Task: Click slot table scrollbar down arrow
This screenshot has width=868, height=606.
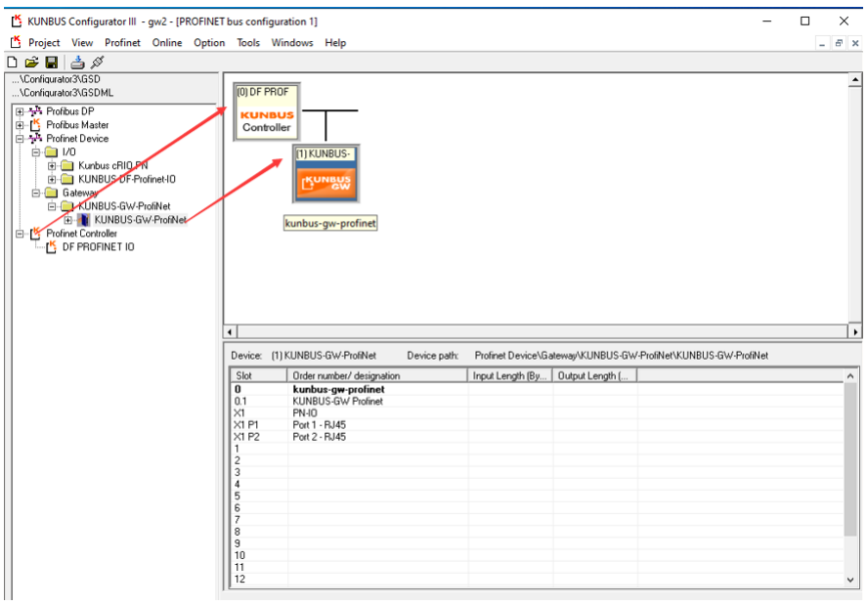Action: [x=850, y=580]
